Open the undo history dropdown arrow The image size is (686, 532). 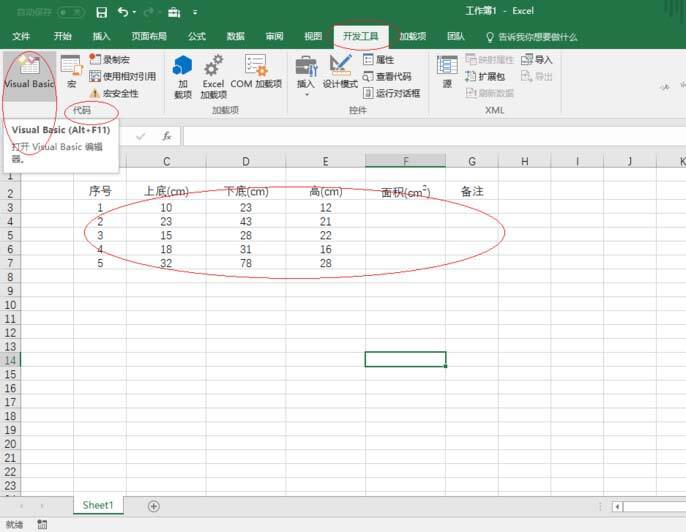(x=136, y=12)
